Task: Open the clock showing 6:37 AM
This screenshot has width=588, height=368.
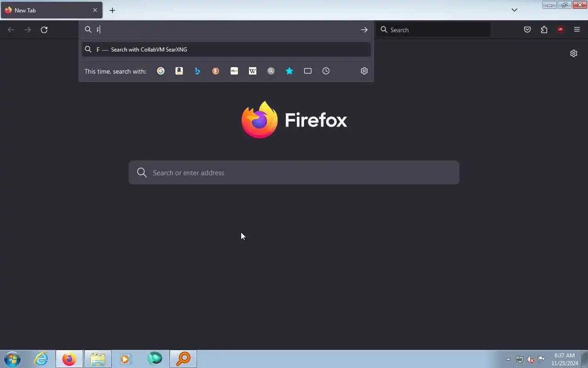Action: pyautogui.click(x=565, y=359)
